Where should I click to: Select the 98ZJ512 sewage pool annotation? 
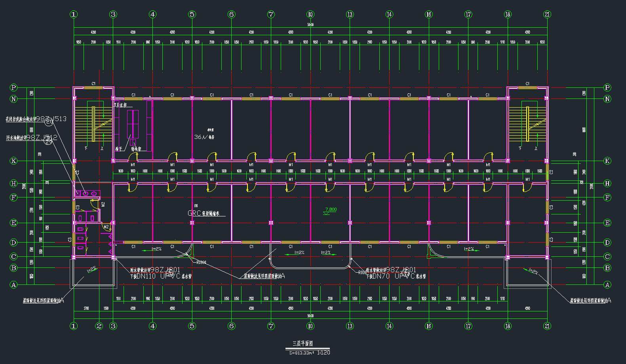(32, 137)
